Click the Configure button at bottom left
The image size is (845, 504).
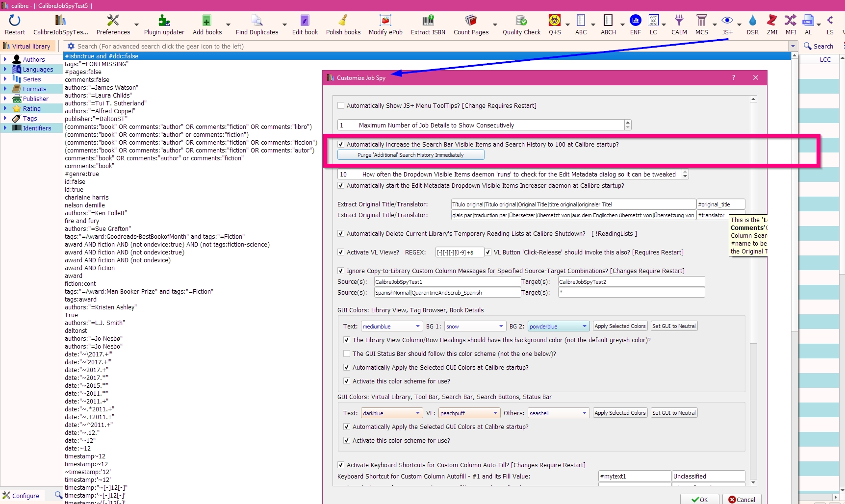(x=21, y=496)
